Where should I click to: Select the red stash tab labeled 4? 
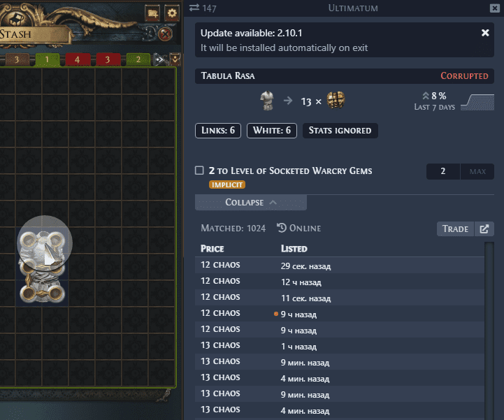77,59
